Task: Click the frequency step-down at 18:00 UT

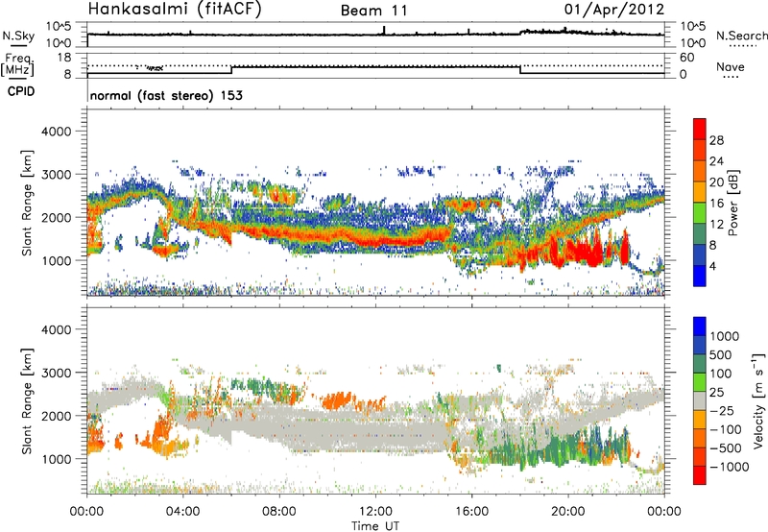Action: (x=520, y=69)
